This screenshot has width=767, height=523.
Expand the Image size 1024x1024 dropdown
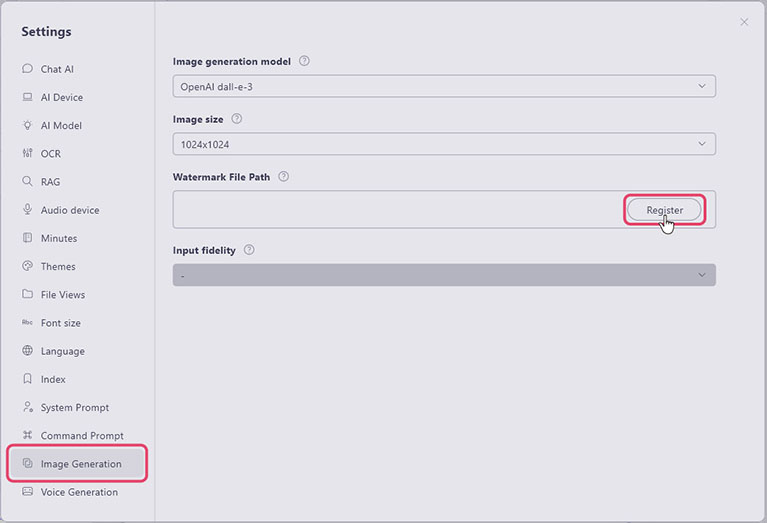444,144
